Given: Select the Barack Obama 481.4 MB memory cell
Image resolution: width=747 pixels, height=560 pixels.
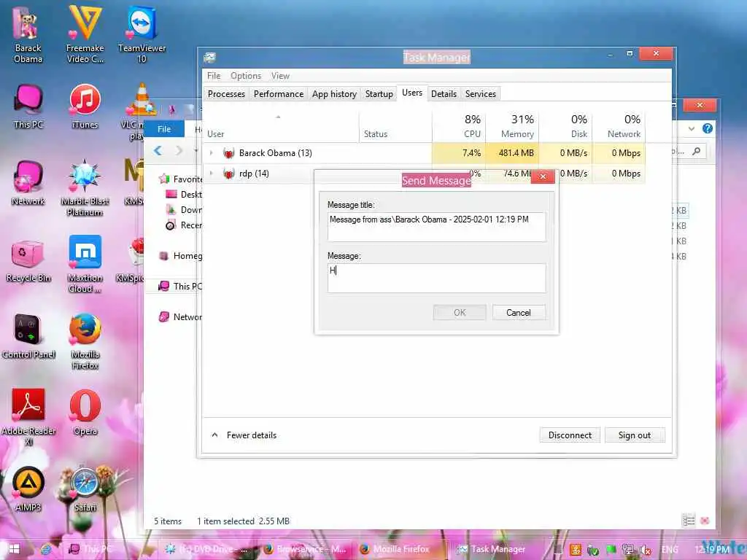Looking at the screenshot, I should [x=512, y=153].
